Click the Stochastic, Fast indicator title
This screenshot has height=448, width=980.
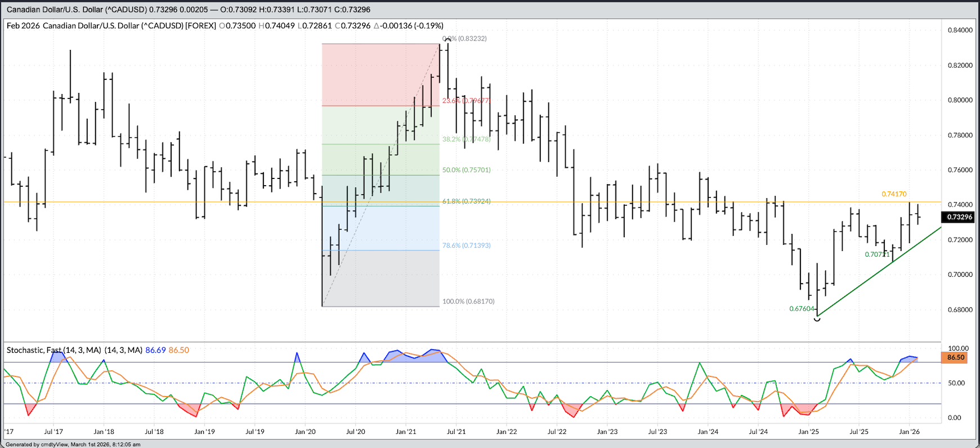(74, 350)
